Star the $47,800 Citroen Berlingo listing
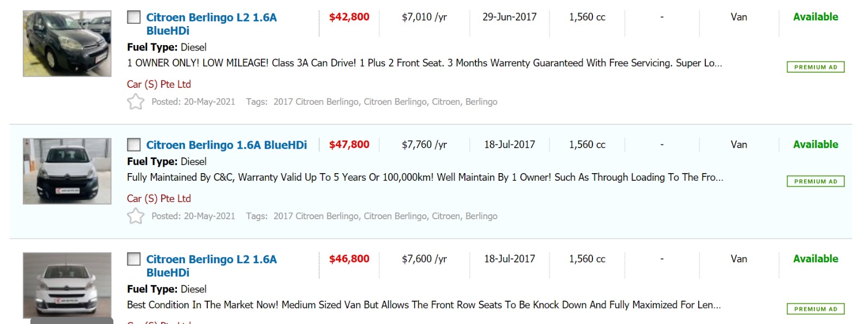868x324 pixels. point(136,216)
